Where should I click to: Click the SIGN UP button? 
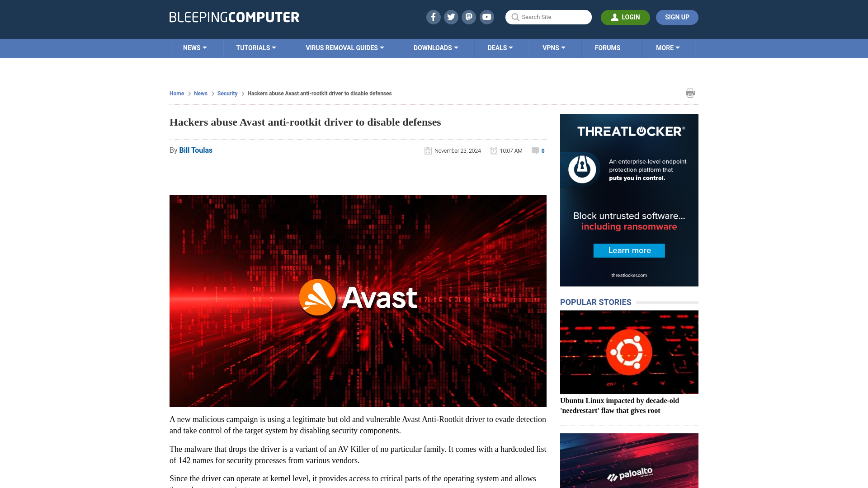pyautogui.click(x=677, y=17)
